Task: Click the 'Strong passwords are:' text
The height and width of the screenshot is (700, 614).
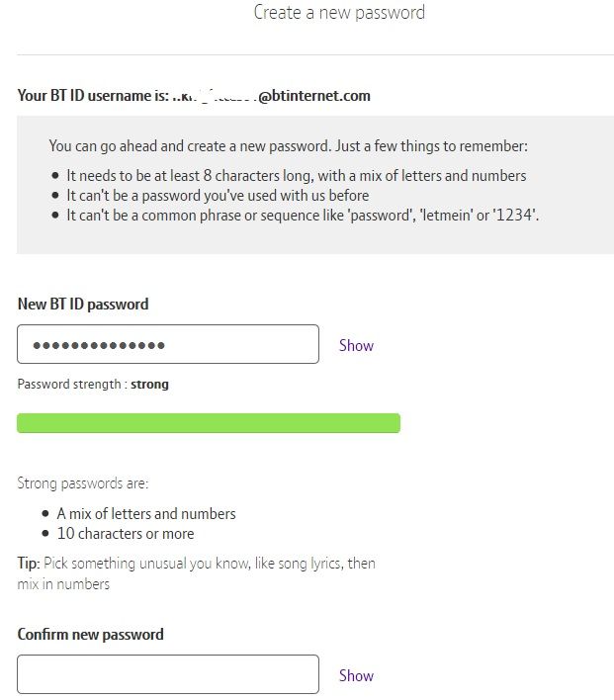Action: (x=83, y=483)
